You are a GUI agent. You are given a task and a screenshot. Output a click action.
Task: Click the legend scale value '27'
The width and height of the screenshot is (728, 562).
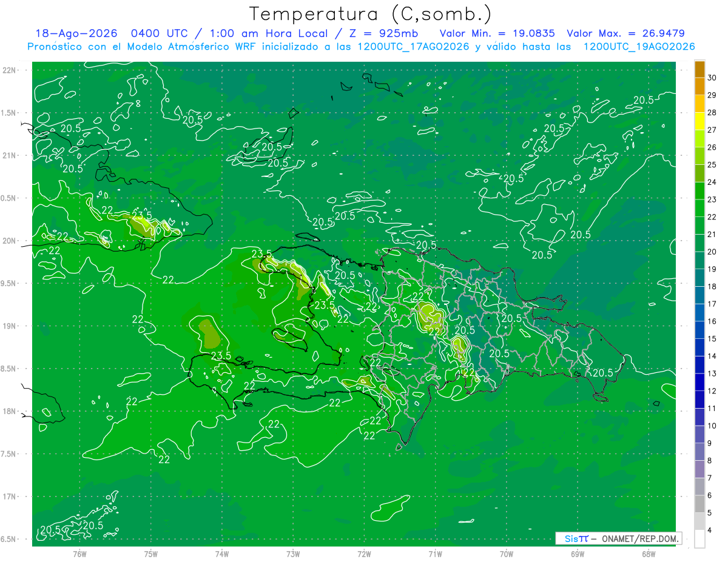pos(712,130)
